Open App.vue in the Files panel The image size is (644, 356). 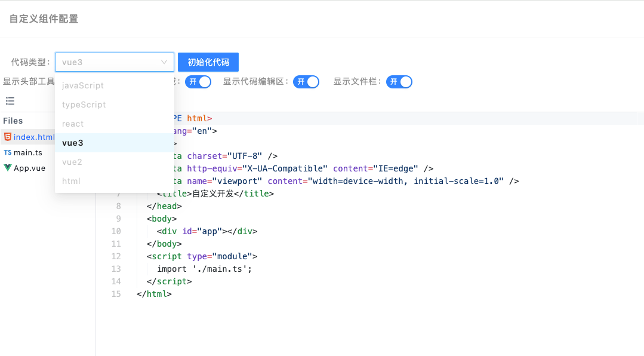(x=30, y=168)
